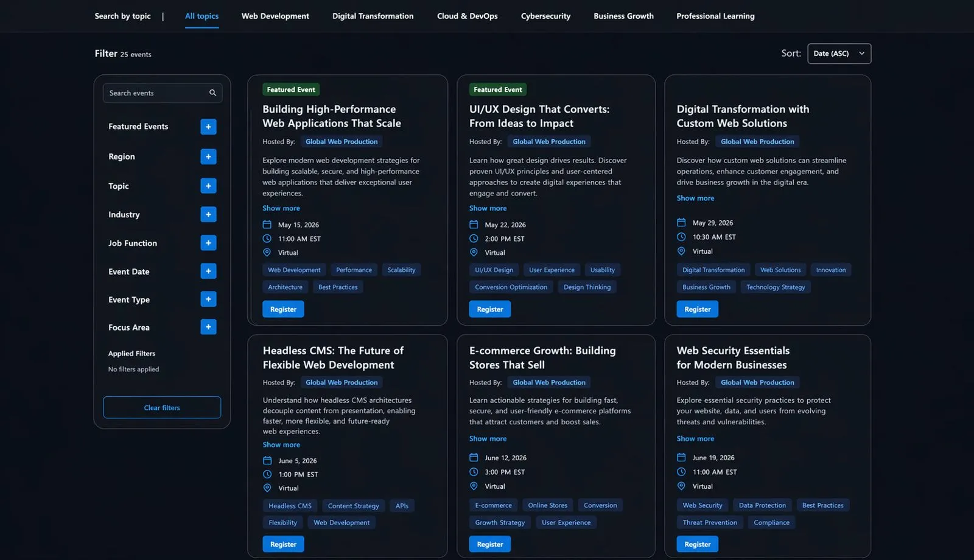Switch to the Cybersecurity topic tab
Screen dimensions: 974x560
pyautogui.click(x=545, y=16)
